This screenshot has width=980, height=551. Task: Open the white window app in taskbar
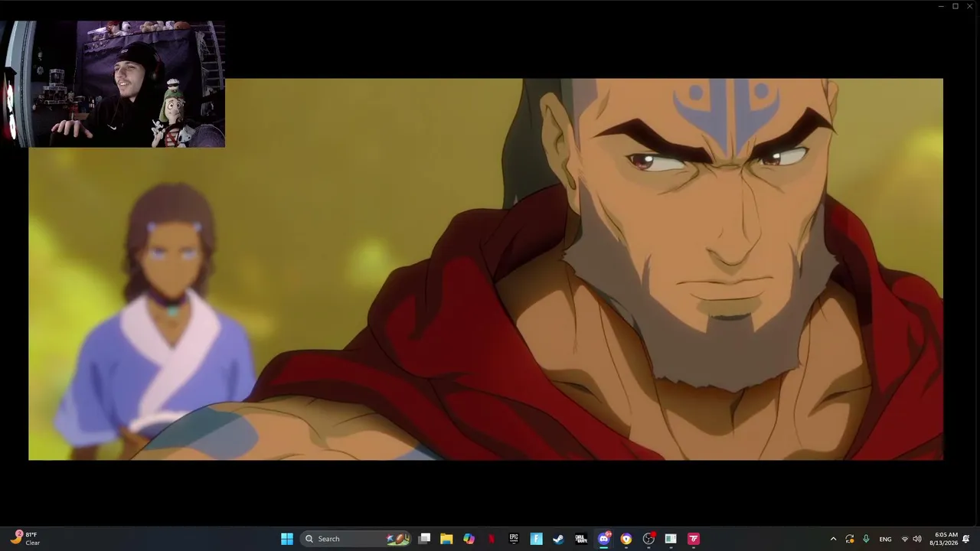tap(671, 539)
